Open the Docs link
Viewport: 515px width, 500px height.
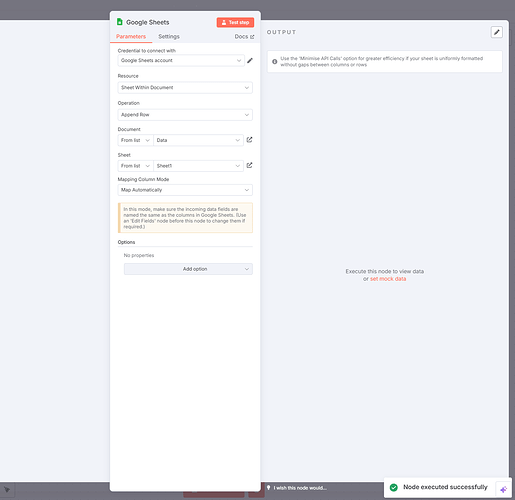pyautogui.click(x=244, y=37)
